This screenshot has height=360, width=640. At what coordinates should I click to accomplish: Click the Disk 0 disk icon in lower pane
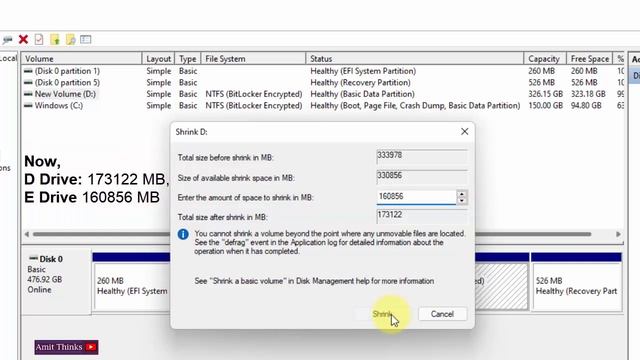tap(33, 259)
